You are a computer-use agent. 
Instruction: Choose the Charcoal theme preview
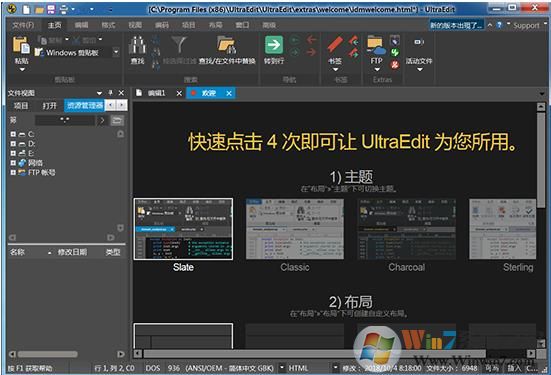[407, 229]
